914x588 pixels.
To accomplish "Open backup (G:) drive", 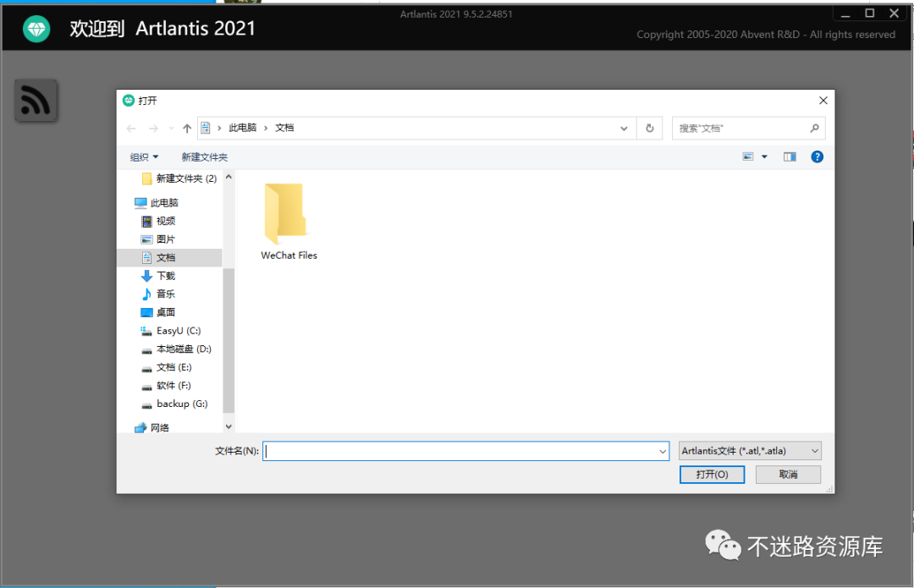I will coord(174,404).
